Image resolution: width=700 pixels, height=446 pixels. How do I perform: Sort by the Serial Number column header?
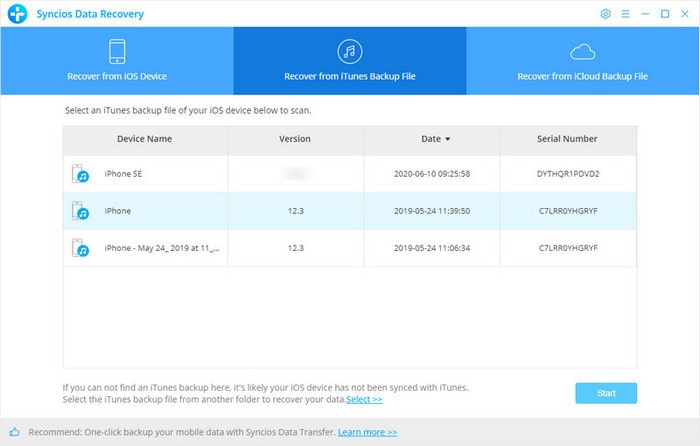pyautogui.click(x=567, y=139)
